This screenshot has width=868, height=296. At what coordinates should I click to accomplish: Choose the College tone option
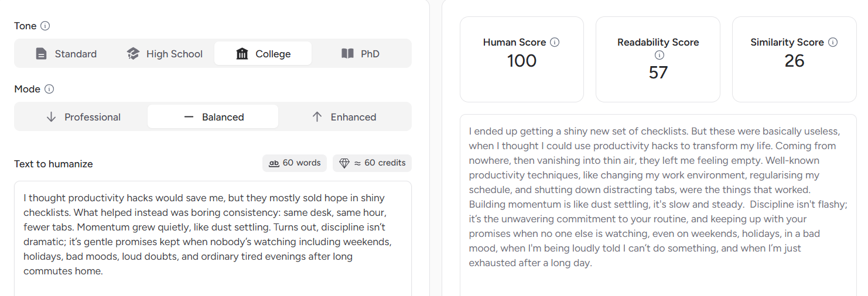point(263,54)
